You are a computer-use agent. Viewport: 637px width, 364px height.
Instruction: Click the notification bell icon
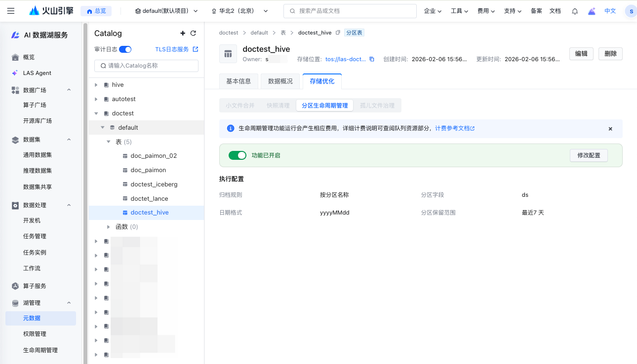tap(575, 11)
